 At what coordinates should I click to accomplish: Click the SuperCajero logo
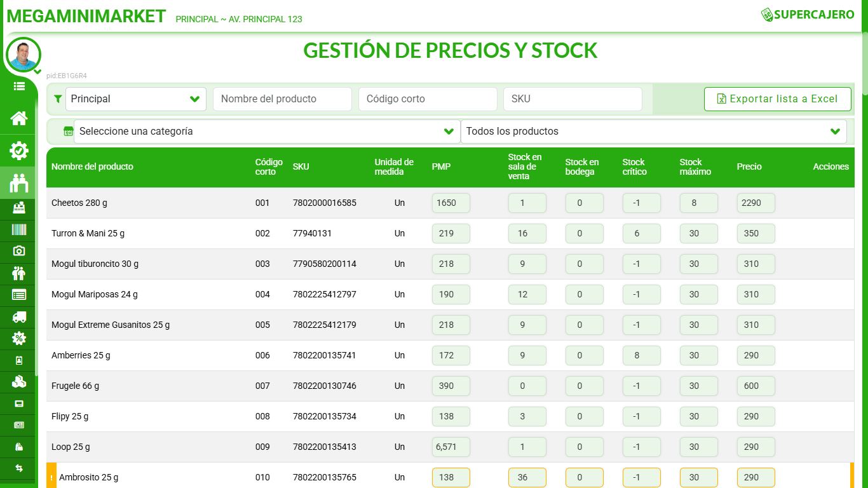[x=808, y=15]
